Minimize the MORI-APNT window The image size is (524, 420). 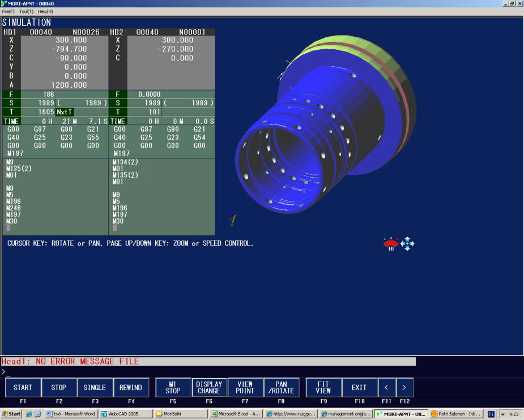pyautogui.click(x=506, y=3)
